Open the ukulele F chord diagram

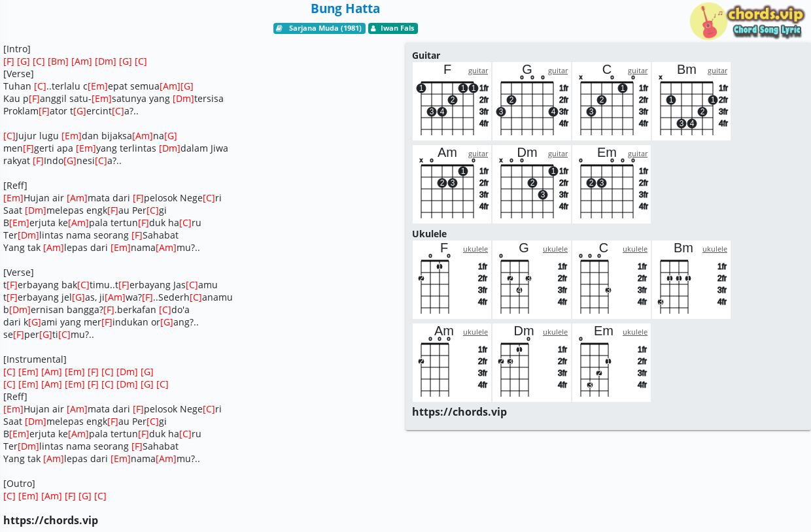pyautogui.click(x=452, y=280)
